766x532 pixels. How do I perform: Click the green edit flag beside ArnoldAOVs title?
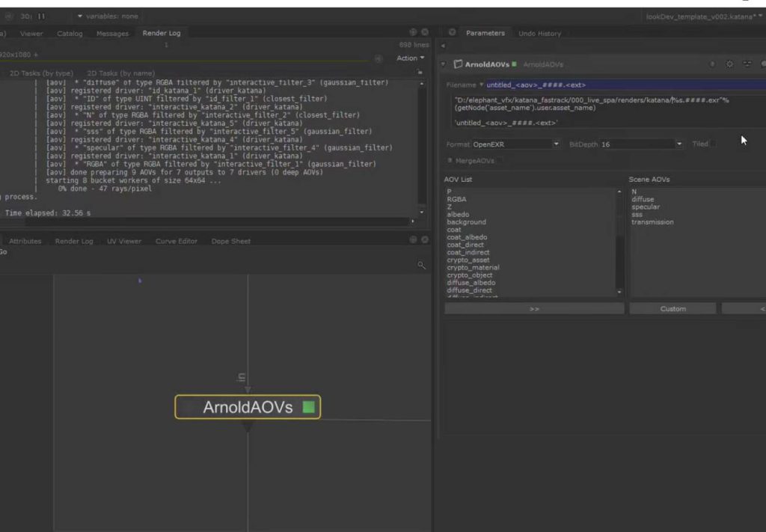coord(515,65)
